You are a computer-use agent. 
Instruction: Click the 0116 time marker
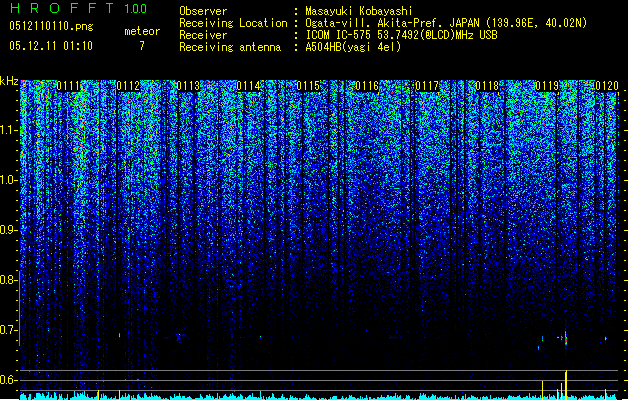pyautogui.click(x=367, y=86)
